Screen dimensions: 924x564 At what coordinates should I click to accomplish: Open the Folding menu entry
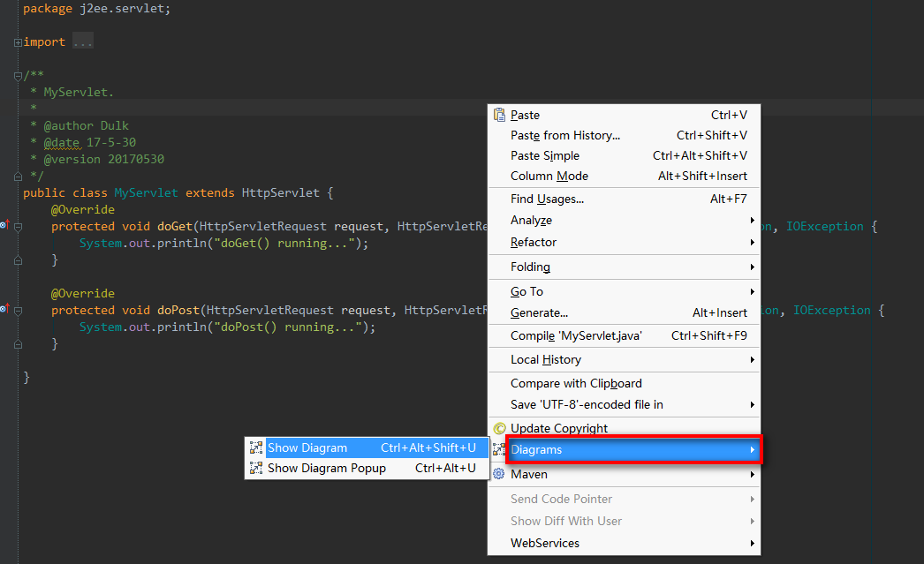click(x=624, y=267)
